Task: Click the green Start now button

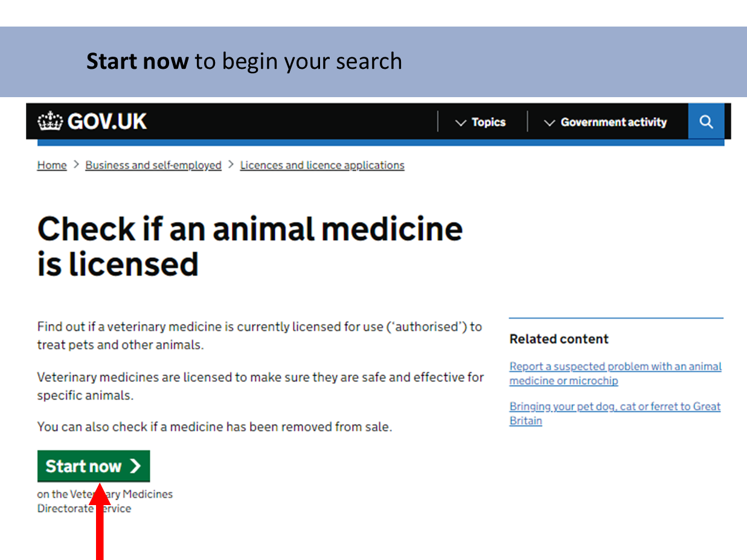Action: point(94,466)
